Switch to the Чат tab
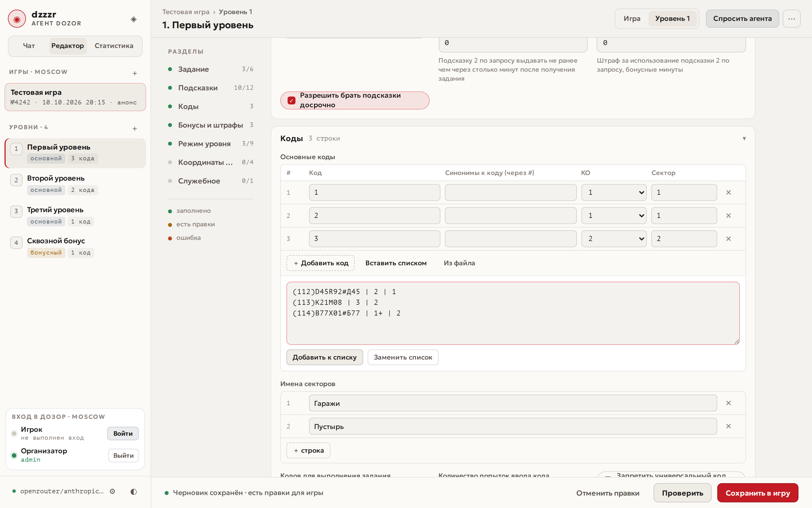The image size is (812, 508). tap(29, 46)
